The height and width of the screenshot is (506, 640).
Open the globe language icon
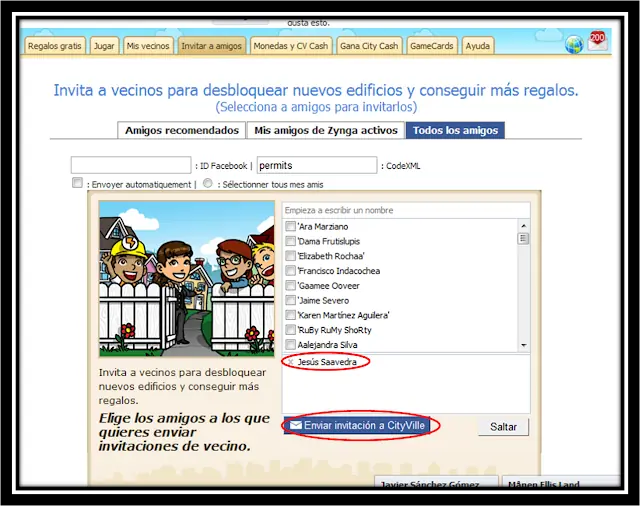tap(574, 44)
